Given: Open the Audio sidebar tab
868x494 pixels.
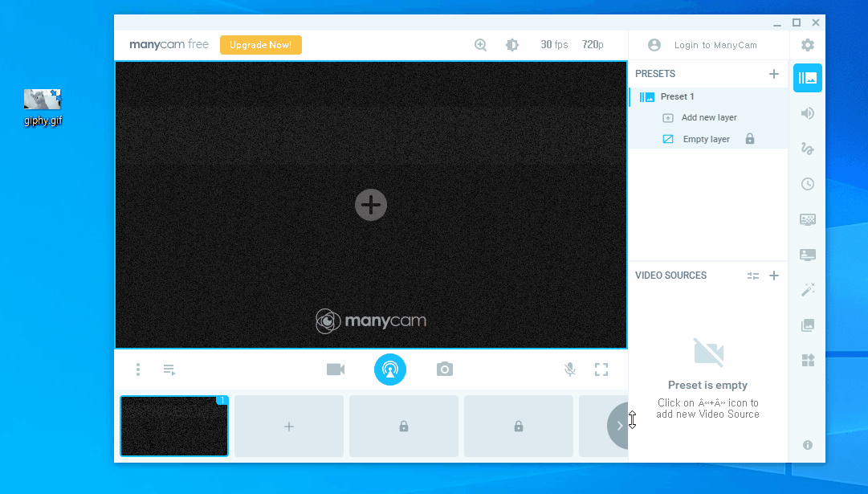Looking at the screenshot, I should [808, 113].
